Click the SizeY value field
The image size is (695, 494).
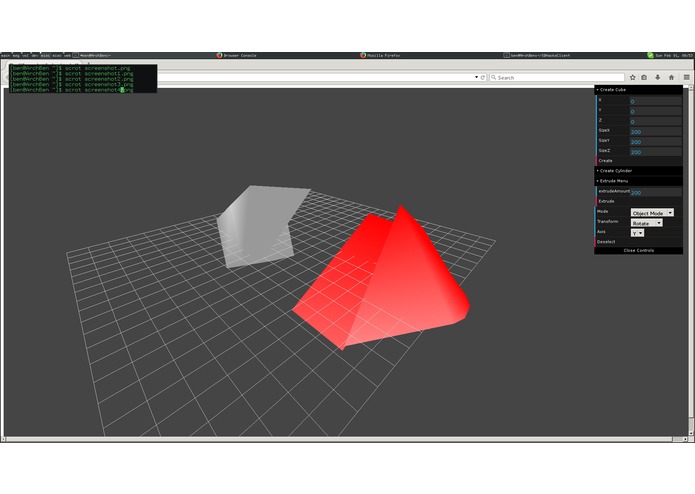tap(655, 142)
